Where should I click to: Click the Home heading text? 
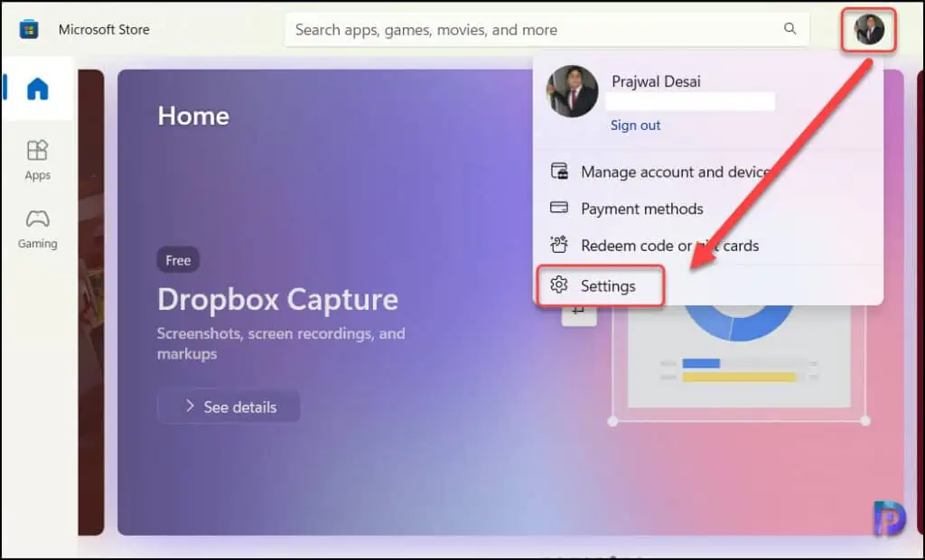[193, 116]
